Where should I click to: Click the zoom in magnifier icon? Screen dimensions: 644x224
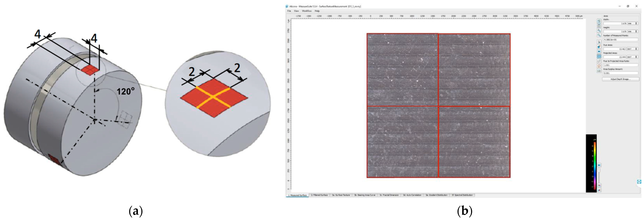coord(599,31)
